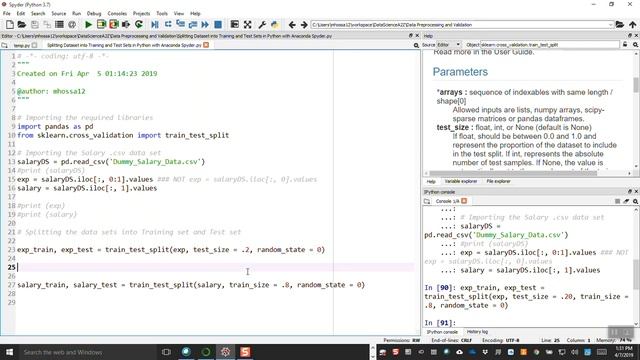This screenshot has width=640, height=360.
Task: Close Console 1/A tab
Action: (464, 201)
